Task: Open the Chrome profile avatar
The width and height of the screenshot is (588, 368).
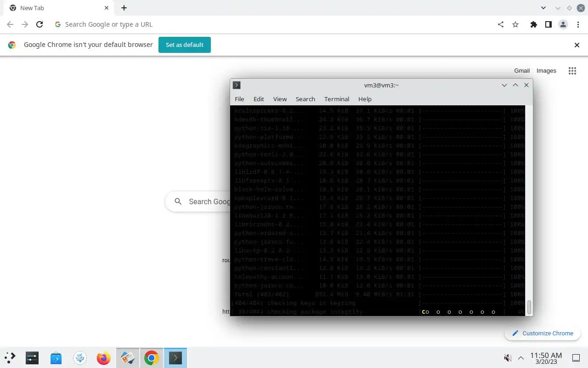Action: click(563, 24)
